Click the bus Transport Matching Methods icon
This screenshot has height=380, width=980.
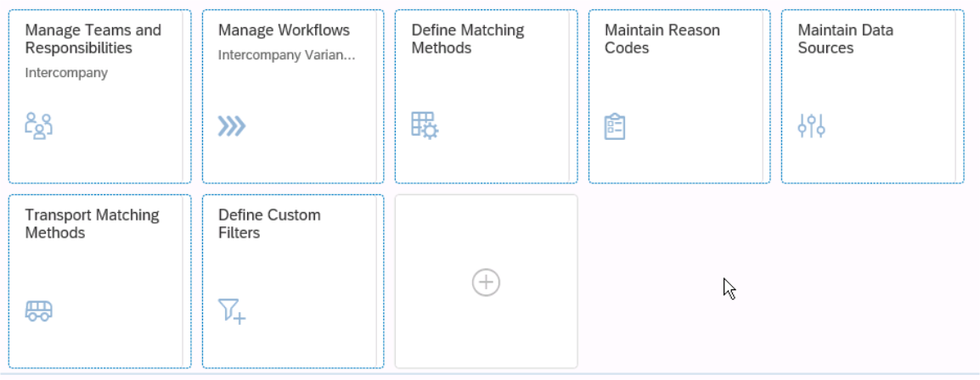(x=39, y=310)
